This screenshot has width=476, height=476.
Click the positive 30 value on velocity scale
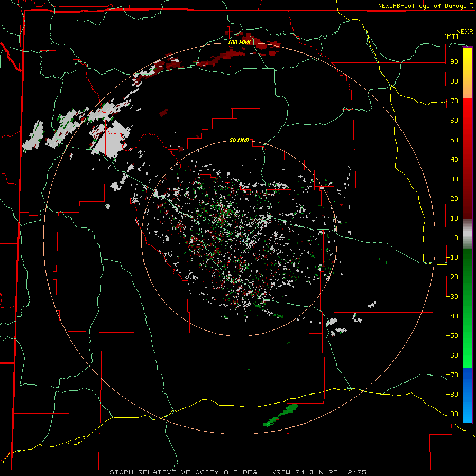point(454,179)
